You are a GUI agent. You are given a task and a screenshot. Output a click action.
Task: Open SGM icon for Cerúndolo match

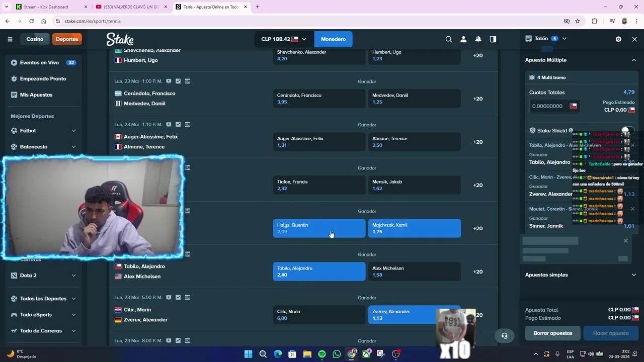pos(187,81)
